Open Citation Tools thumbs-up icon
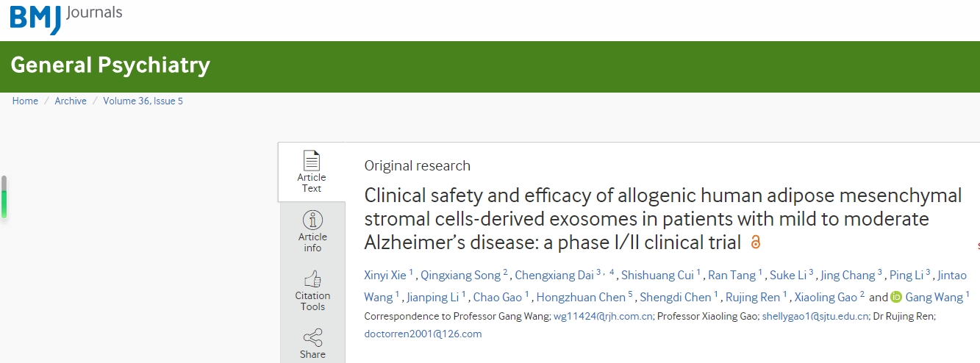 coord(312,279)
